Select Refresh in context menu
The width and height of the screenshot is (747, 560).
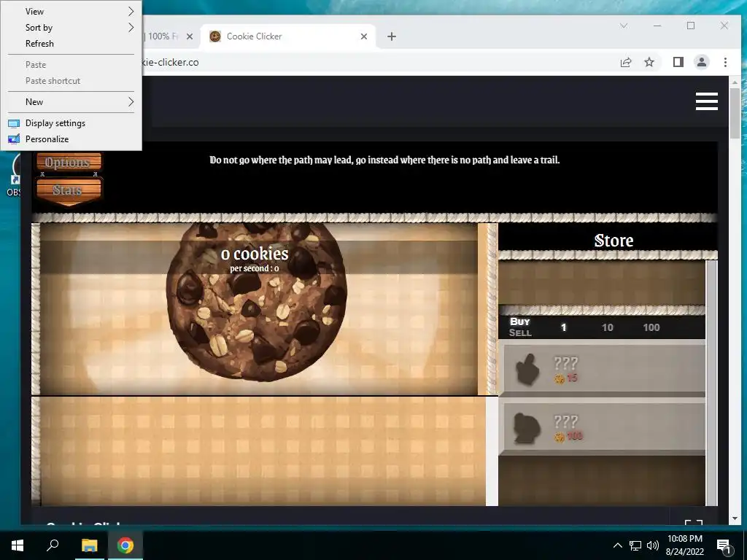tap(71, 44)
